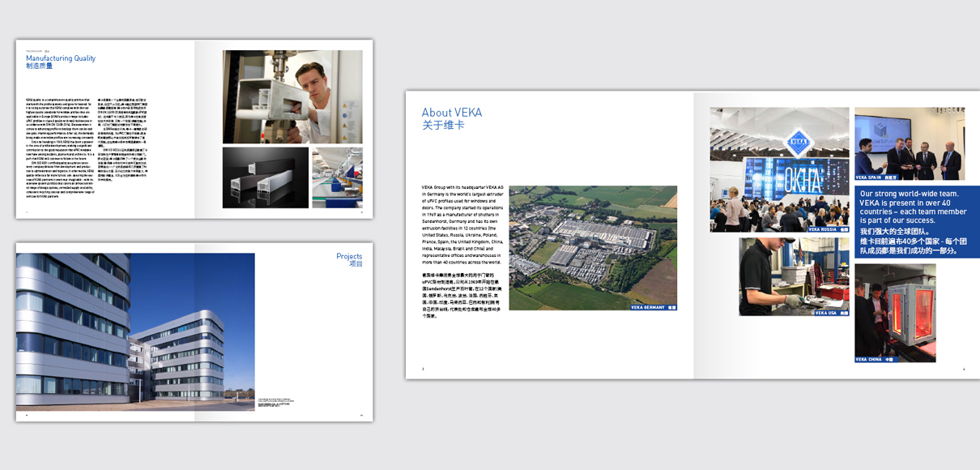Click the English paragraph beginning "VEKA Group with"
980x470 pixels.
click(462, 225)
